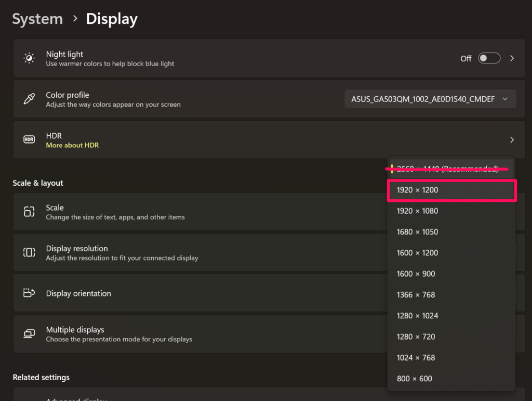Open HDR settings via right chevron
Image resolution: width=532 pixels, height=401 pixels.
coord(512,140)
